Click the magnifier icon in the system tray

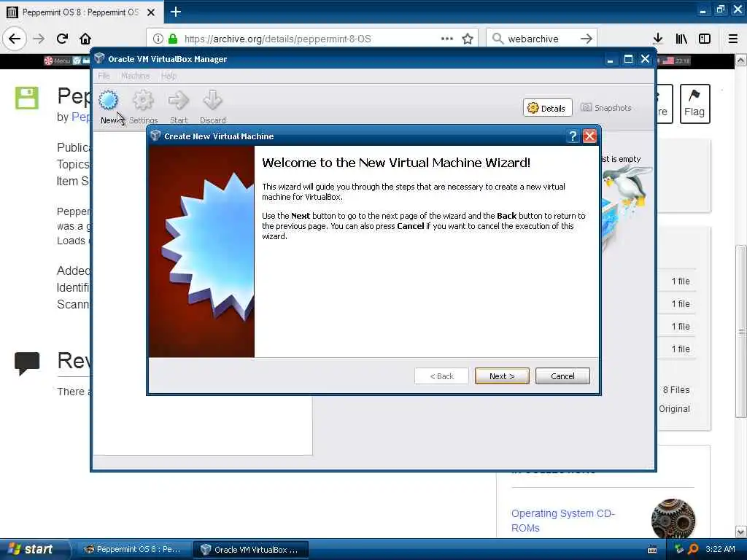pos(693,549)
